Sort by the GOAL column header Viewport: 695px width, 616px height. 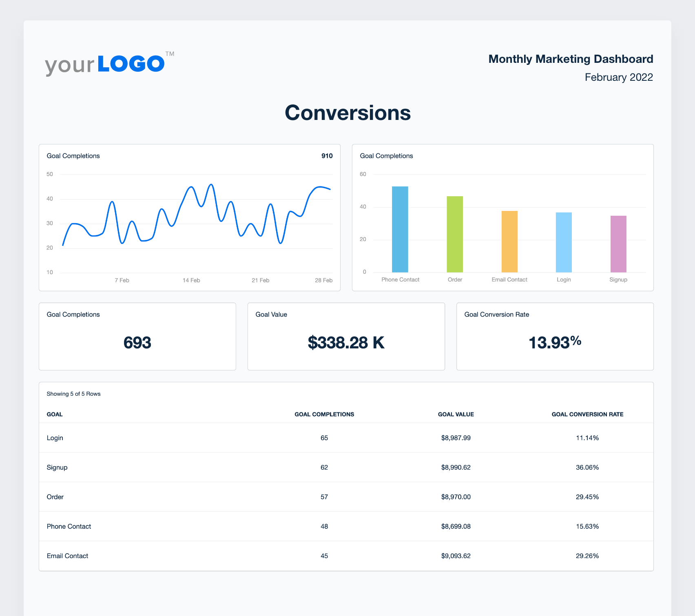(x=55, y=414)
